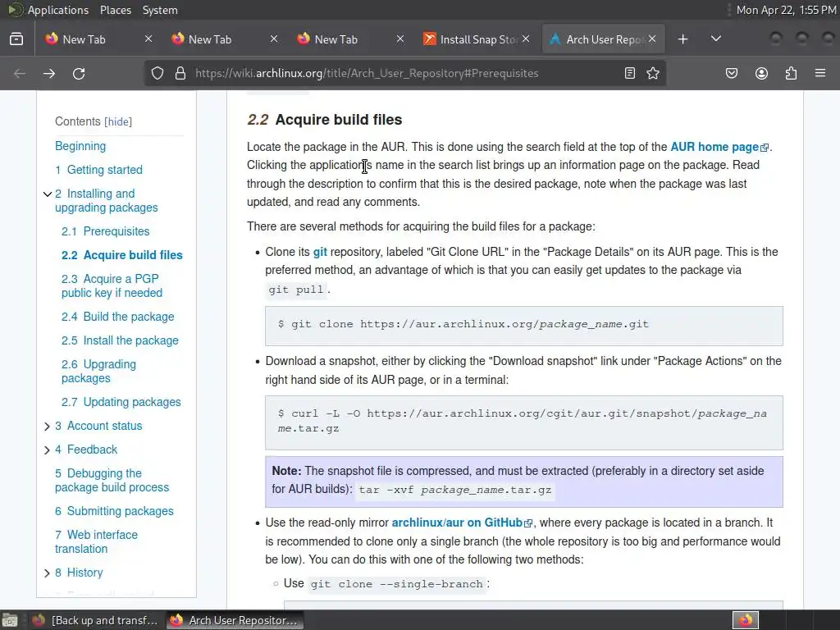
Task: Close the second New Tab
Action: click(x=274, y=39)
